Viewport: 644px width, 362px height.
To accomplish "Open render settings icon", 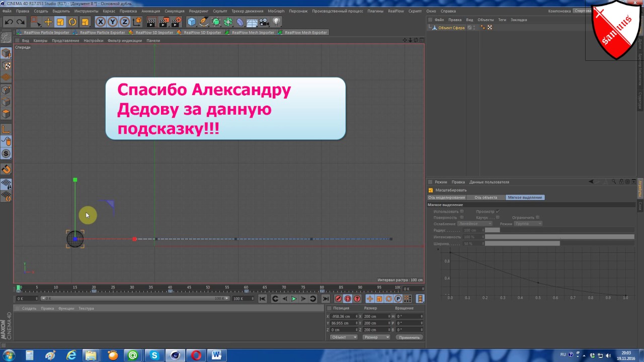I will pos(176,22).
